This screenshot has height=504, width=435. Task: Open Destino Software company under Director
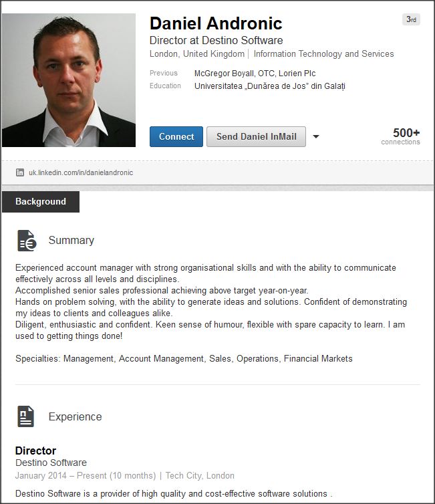click(51, 463)
